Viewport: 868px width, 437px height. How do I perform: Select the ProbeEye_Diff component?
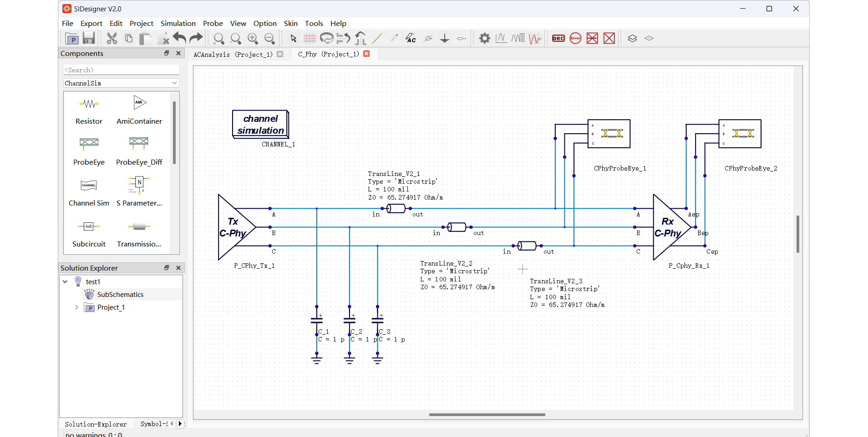click(139, 151)
